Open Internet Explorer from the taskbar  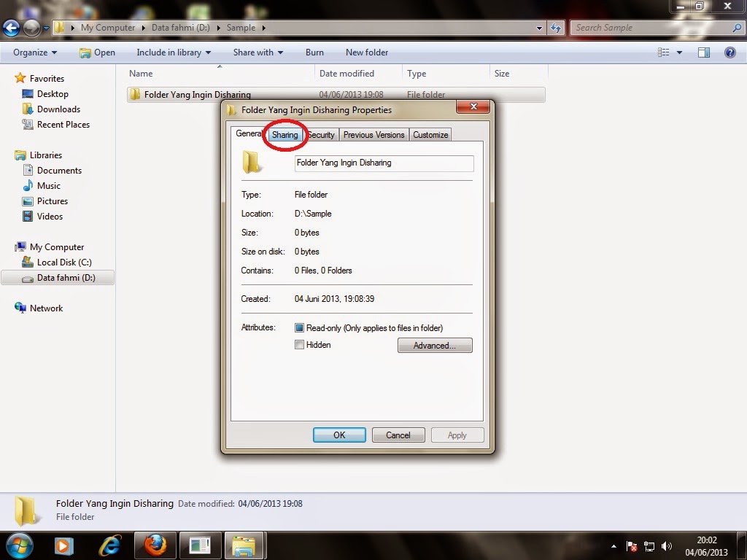pyautogui.click(x=110, y=545)
